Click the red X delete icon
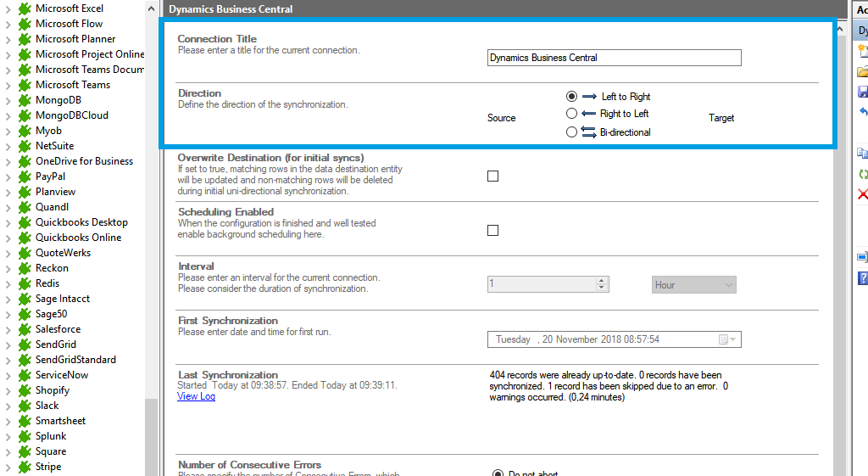 pyautogui.click(x=862, y=194)
